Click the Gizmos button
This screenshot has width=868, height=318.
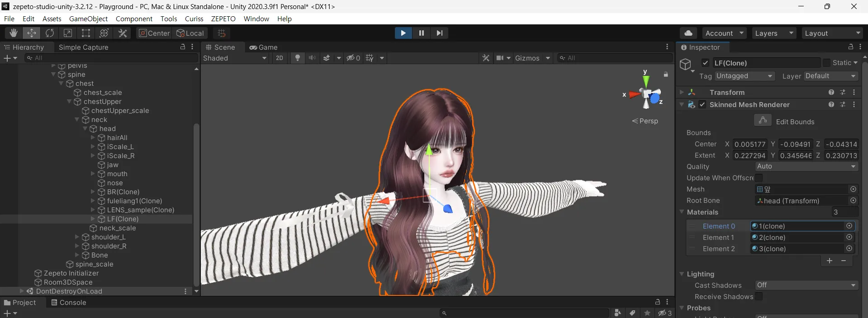pos(527,58)
